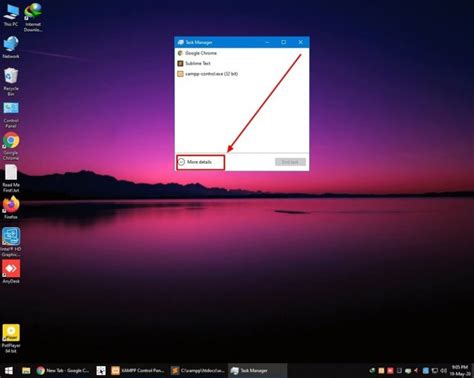
Task: Maximize the Task Manager window
Action: [284, 42]
